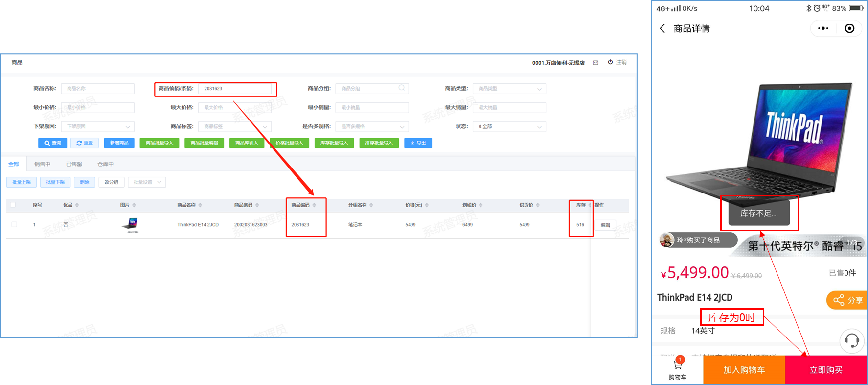Sort table by 划线价 column arrows
868x385 pixels.
(480, 205)
